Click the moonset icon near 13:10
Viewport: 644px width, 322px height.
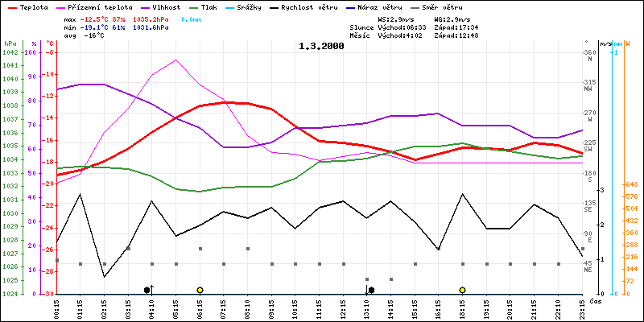[x=369, y=290]
